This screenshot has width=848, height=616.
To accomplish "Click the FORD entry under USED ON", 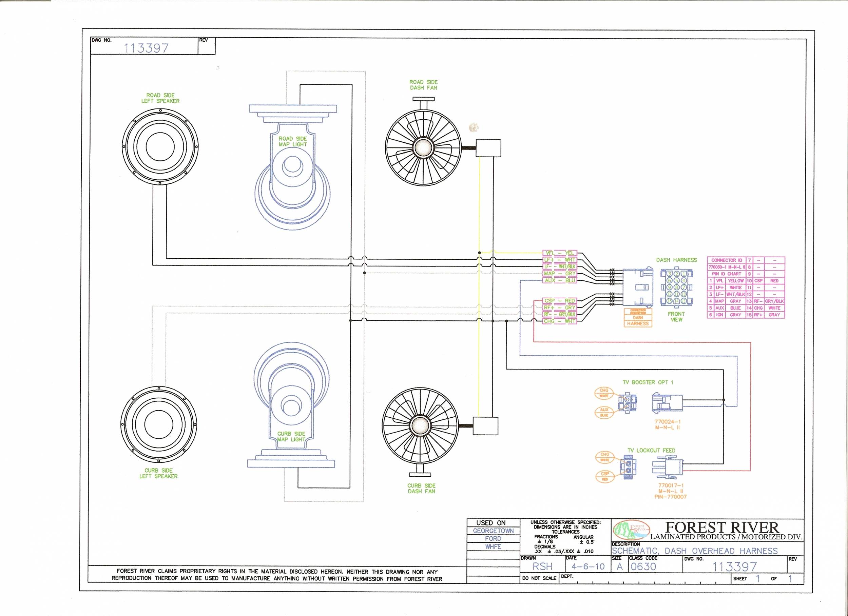I will (x=493, y=539).
